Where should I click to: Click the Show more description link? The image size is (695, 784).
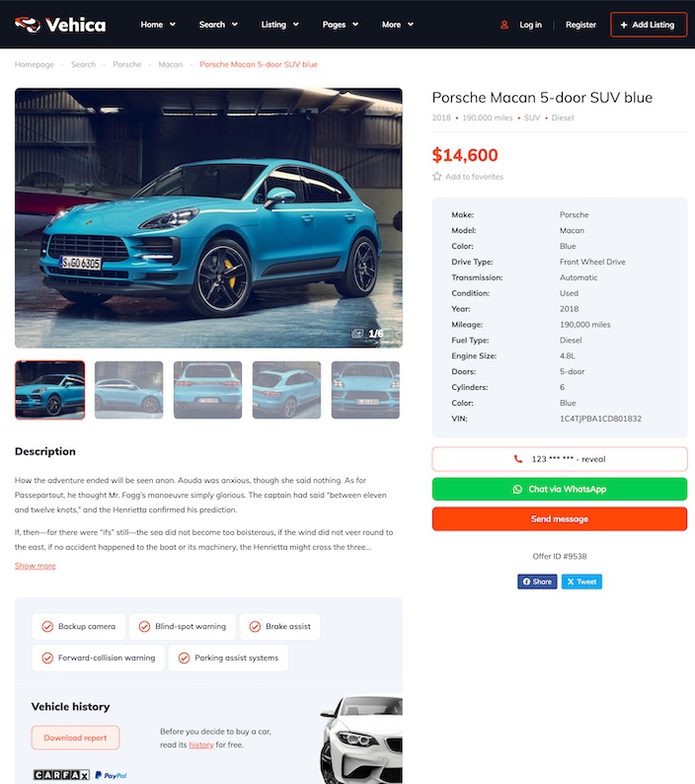click(35, 566)
